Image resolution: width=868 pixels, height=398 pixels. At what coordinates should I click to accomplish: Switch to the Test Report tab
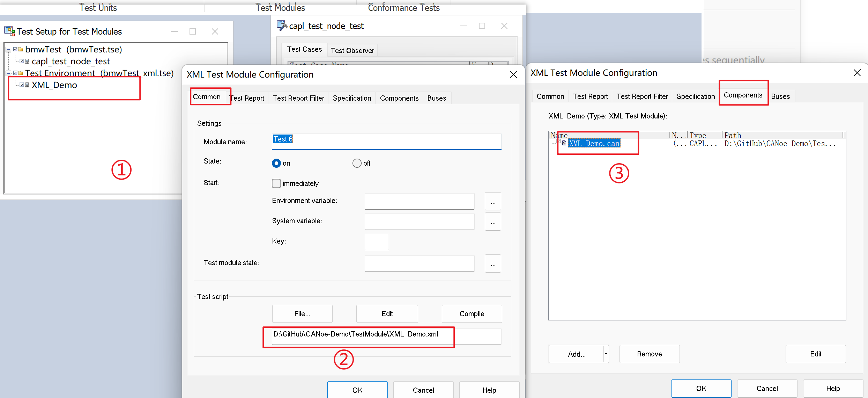pyautogui.click(x=246, y=97)
